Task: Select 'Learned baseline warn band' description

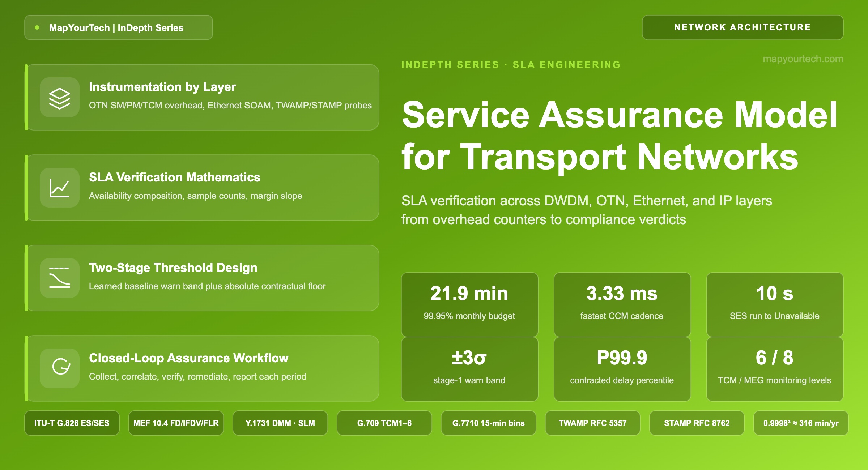Action: click(207, 286)
